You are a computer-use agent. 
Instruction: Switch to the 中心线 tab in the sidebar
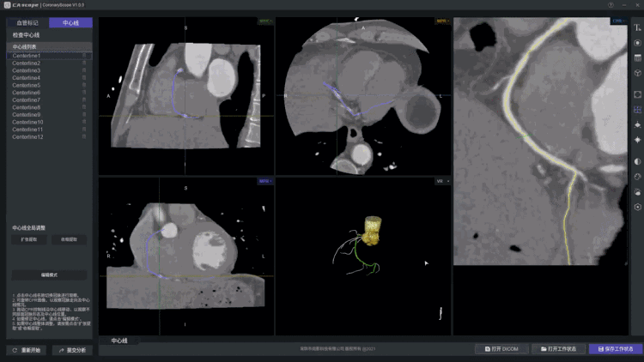(70, 22)
